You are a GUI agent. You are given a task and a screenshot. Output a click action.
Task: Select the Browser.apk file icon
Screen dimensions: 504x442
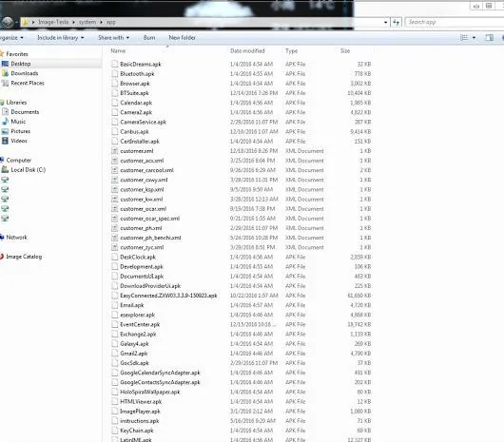coord(114,84)
